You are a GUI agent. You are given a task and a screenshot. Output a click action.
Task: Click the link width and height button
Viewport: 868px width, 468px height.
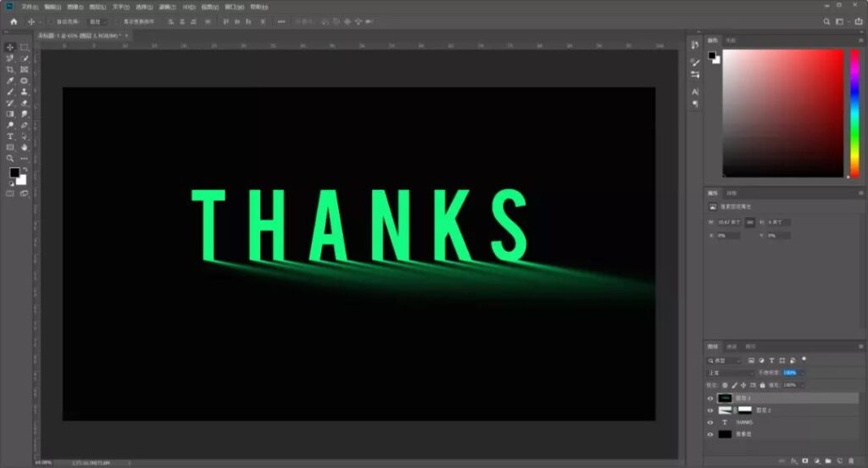coord(750,223)
